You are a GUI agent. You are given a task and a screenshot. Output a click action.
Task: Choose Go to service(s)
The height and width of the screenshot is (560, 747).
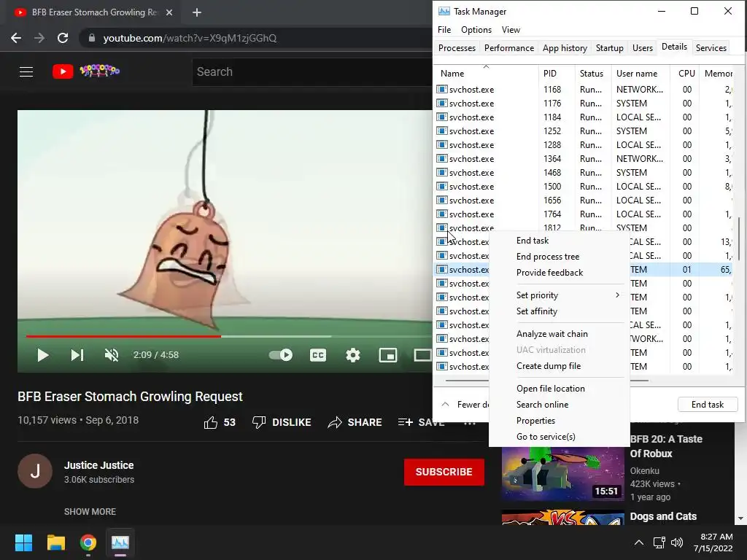(560, 437)
